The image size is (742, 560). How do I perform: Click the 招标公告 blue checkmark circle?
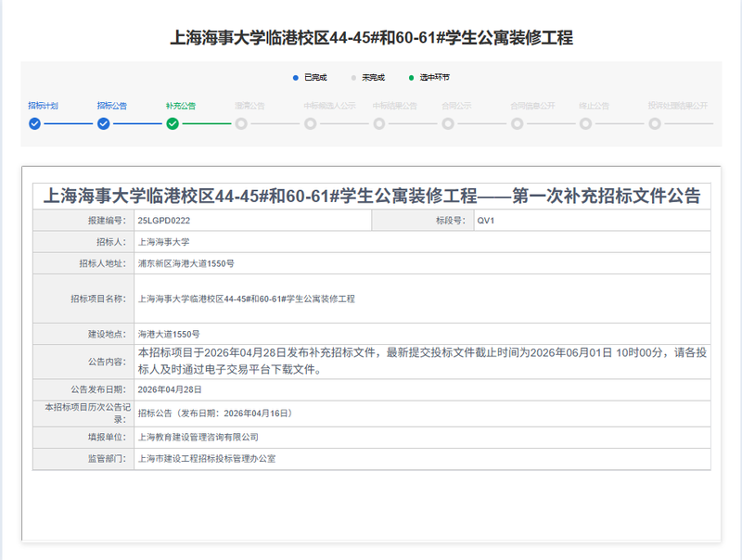[103, 123]
